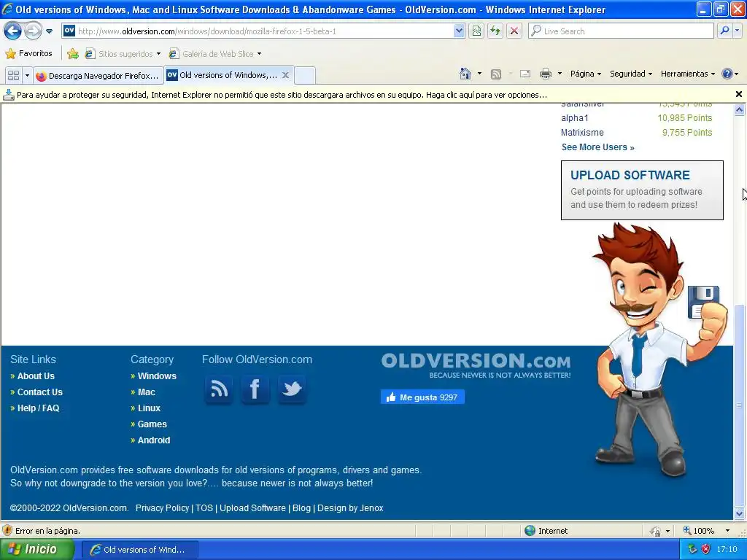Screen dimensions: 747x560
Task: Click the Quick Tabs grid icon
Action: 13,75
